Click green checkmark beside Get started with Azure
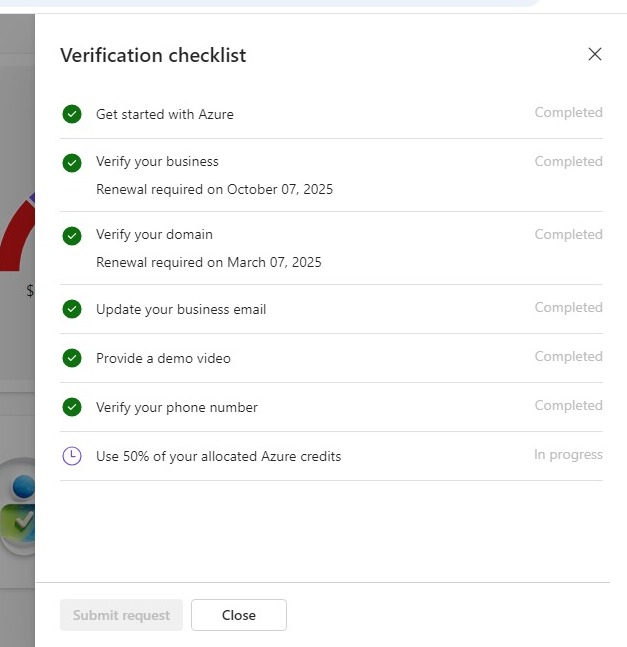627x647 pixels. pyautogui.click(x=72, y=114)
